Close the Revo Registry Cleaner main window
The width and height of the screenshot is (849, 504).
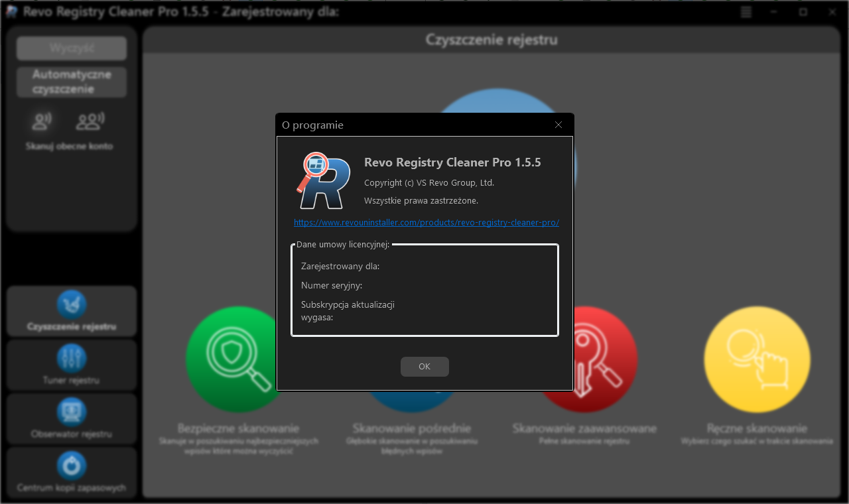(832, 12)
